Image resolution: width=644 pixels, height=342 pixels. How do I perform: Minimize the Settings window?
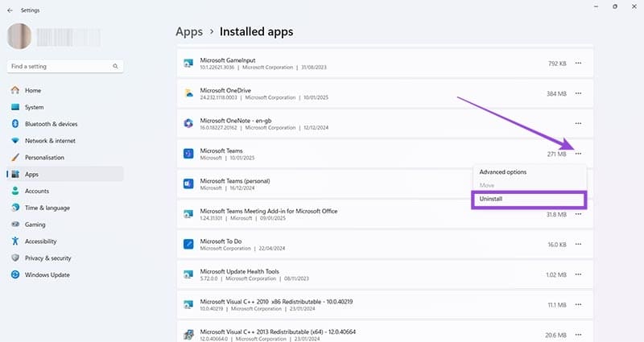coord(596,6)
